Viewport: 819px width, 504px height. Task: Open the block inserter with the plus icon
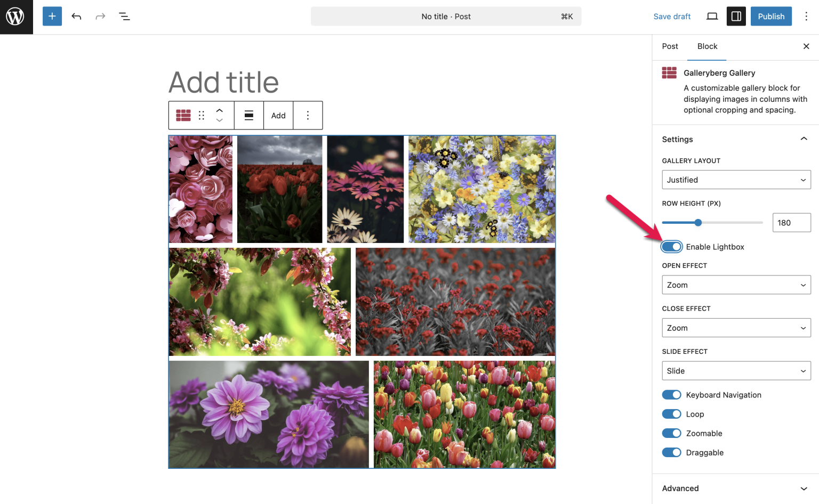point(52,16)
